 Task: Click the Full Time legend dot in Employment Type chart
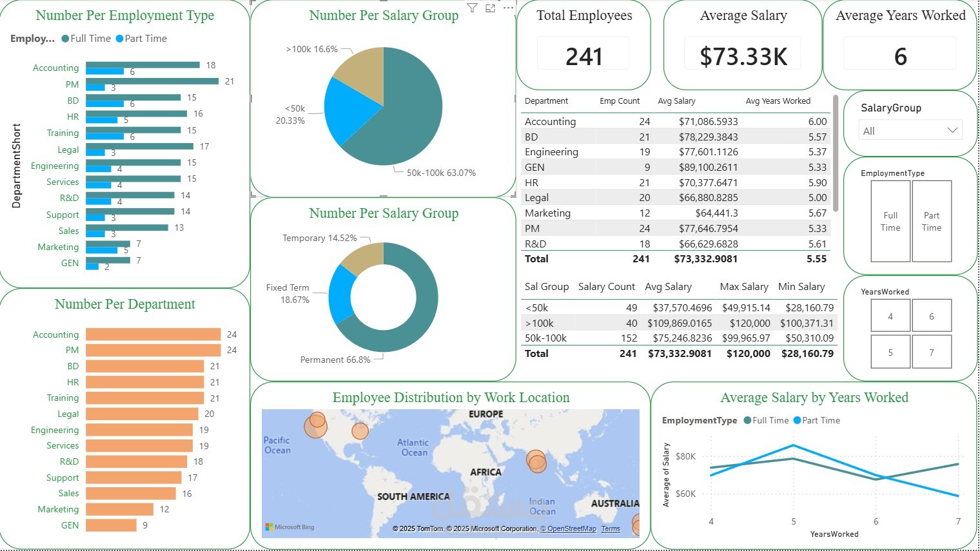(x=64, y=39)
